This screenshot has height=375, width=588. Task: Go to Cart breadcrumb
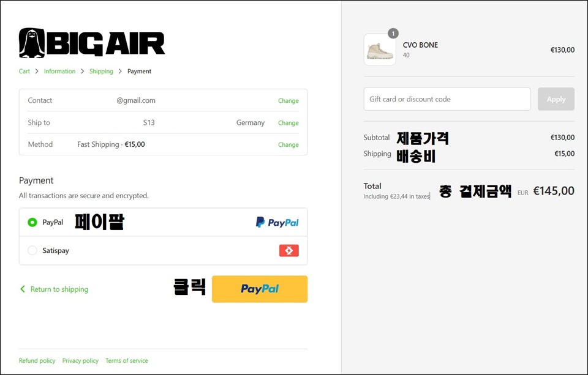[24, 71]
